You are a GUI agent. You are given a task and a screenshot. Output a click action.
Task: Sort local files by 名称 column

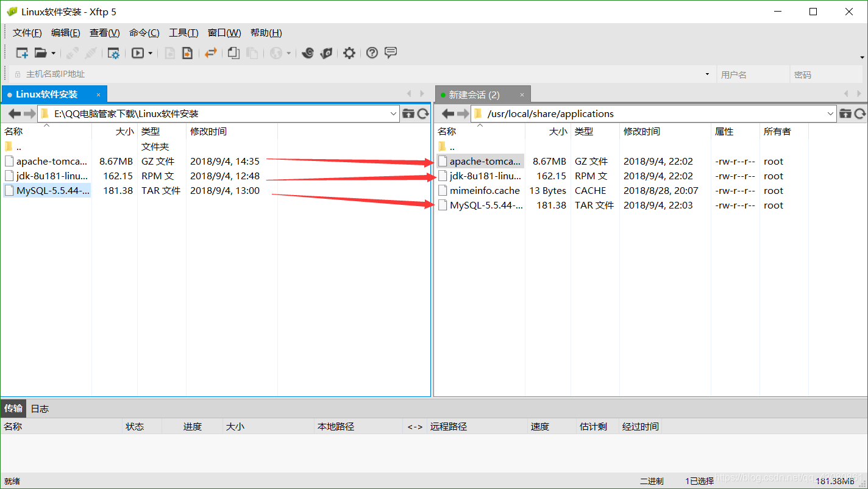coord(46,132)
